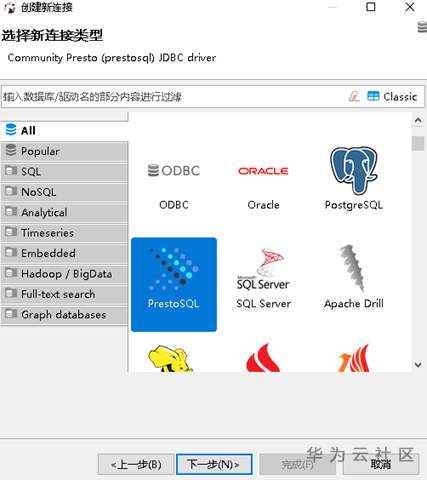Click the filter clear eraser icon

354,97
